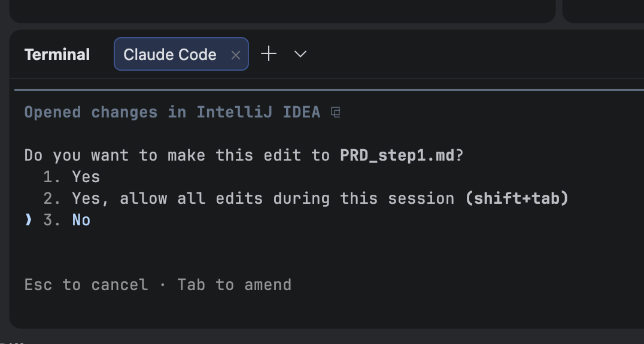
Task: Expand the terminal tab options chevron
Action: click(300, 54)
